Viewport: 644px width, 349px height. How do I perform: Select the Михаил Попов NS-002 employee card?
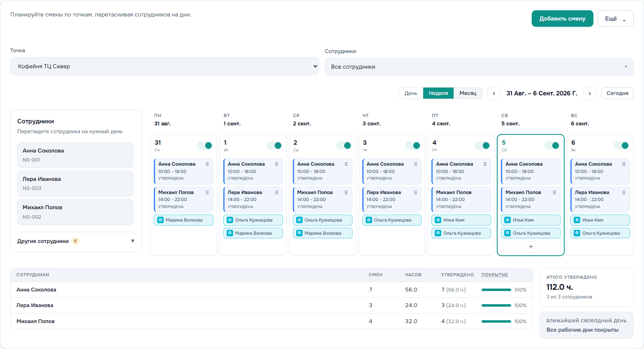[x=75, y=212]
